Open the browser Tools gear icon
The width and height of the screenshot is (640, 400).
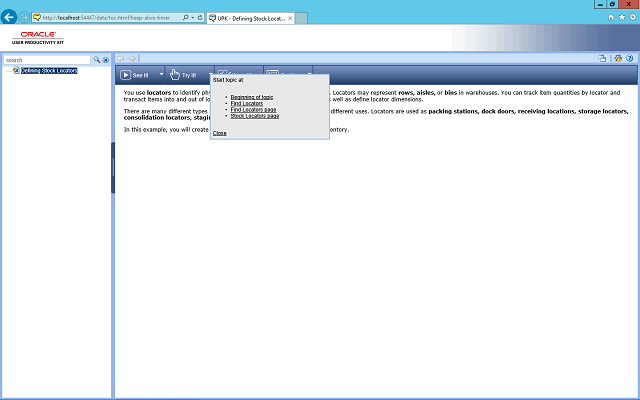(x=633, y=17)
